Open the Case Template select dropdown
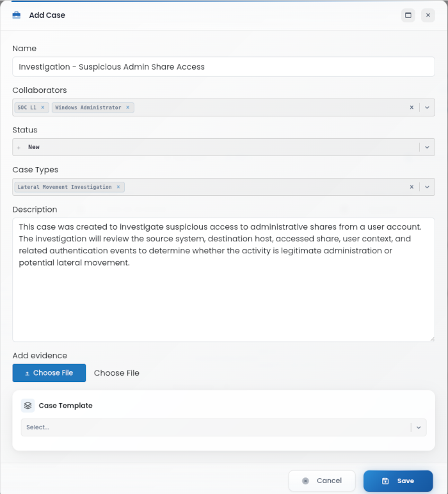The image size is (448, 494). (x=224, y=427)
